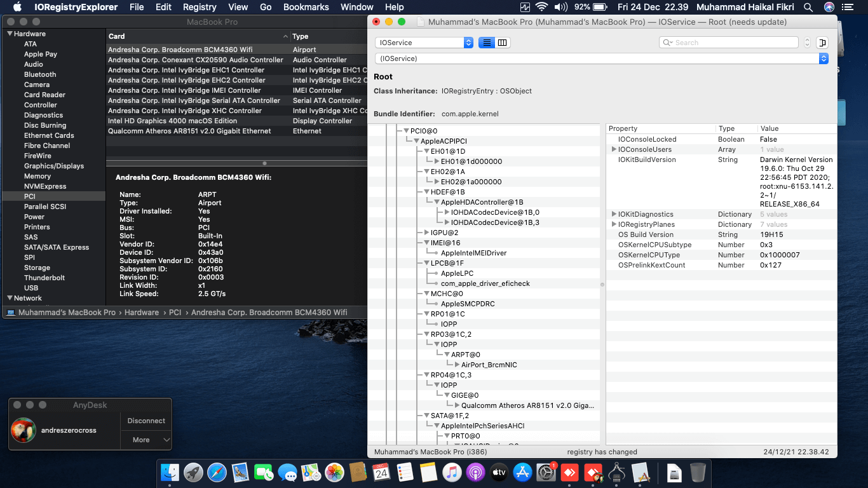
Task: Click the AnyDesk Disconnect button
Action: (x=146, y=421)
